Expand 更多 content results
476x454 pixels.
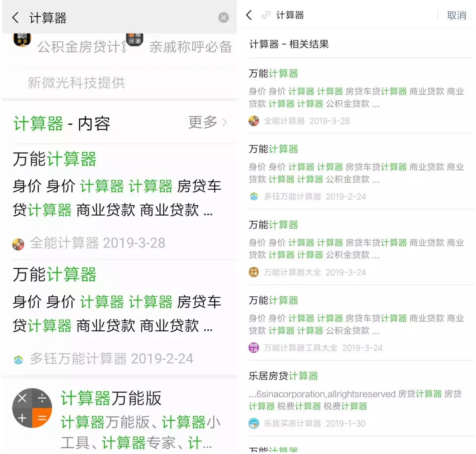point(208,122)
